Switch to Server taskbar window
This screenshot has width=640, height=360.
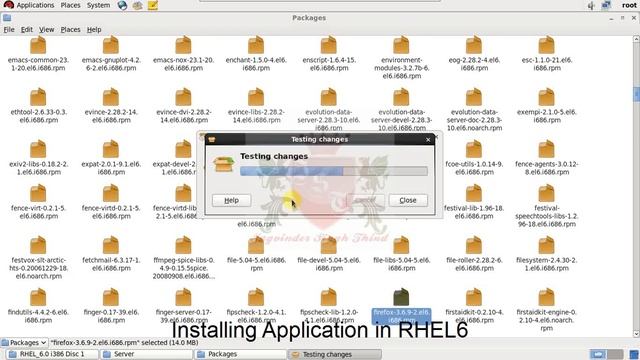[x=146, y=354]
